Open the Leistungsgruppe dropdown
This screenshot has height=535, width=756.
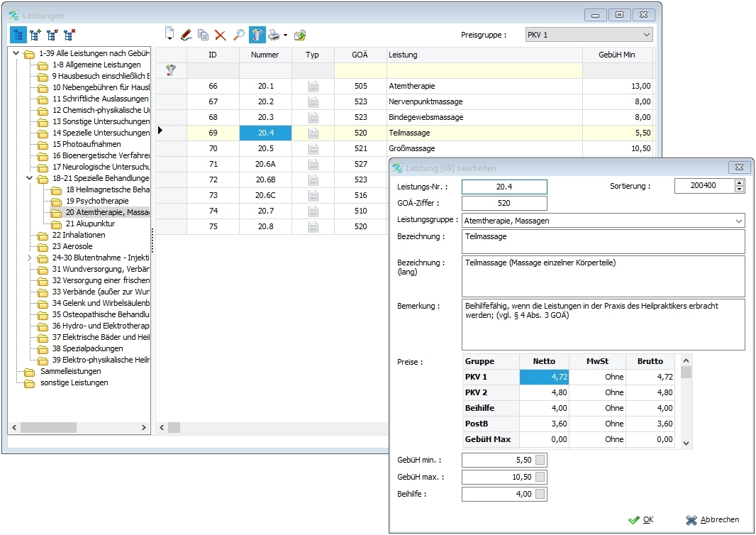coord(738,221)
